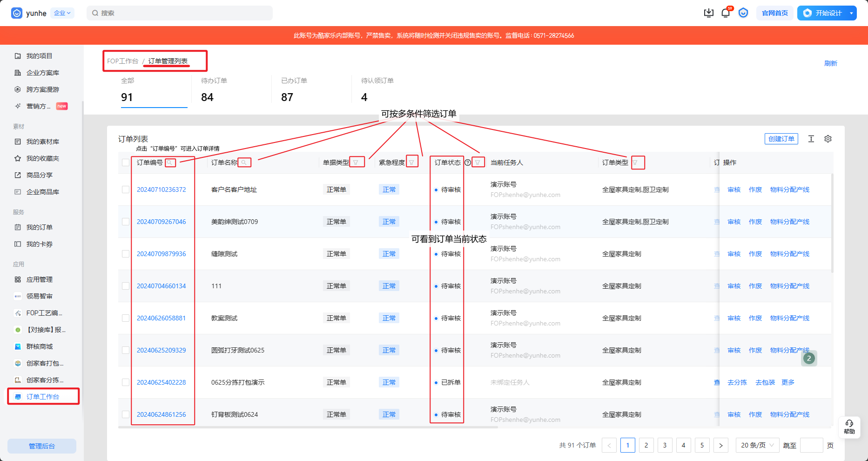The image size is (868, 461).
Task: Expand the 开始设计 dropdown arrow
Action: tap(851, 13)
